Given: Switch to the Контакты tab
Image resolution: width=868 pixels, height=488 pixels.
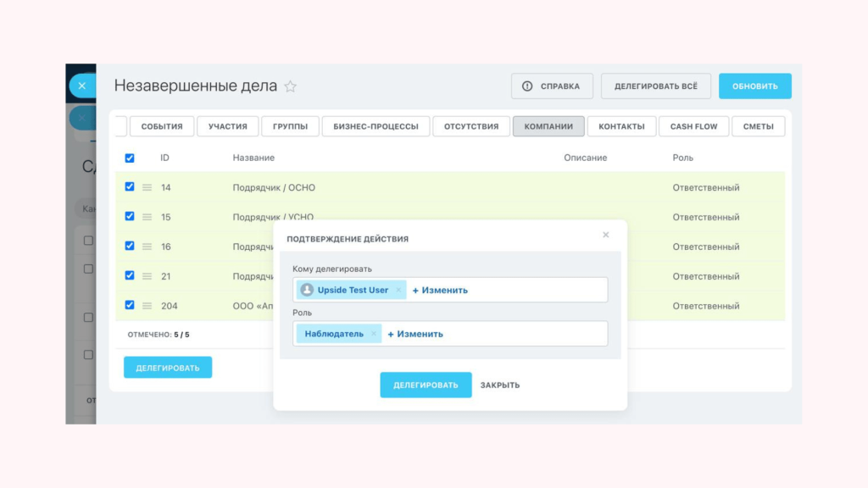Looking at the screenshot, I should pos(621,126).
